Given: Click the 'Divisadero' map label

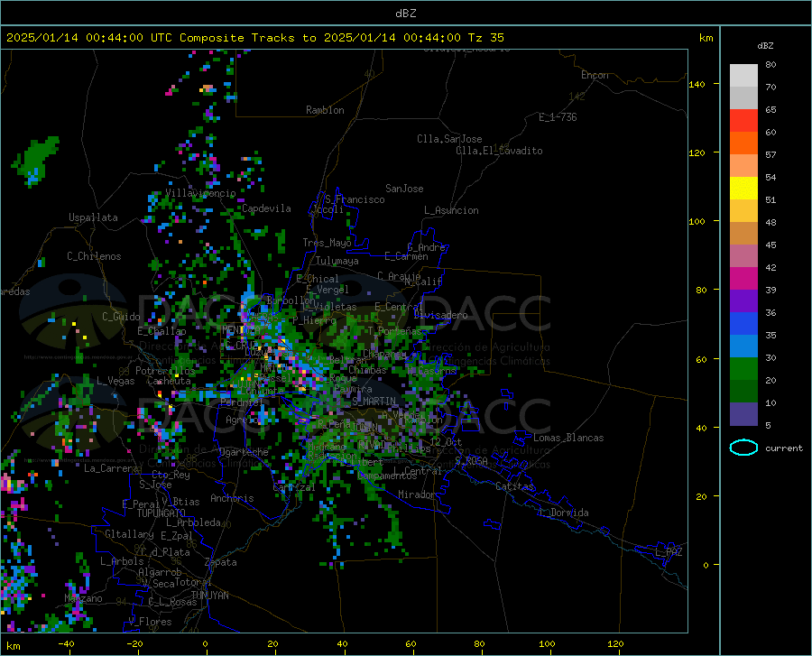Looking at the screenshot, I should 440,315.
